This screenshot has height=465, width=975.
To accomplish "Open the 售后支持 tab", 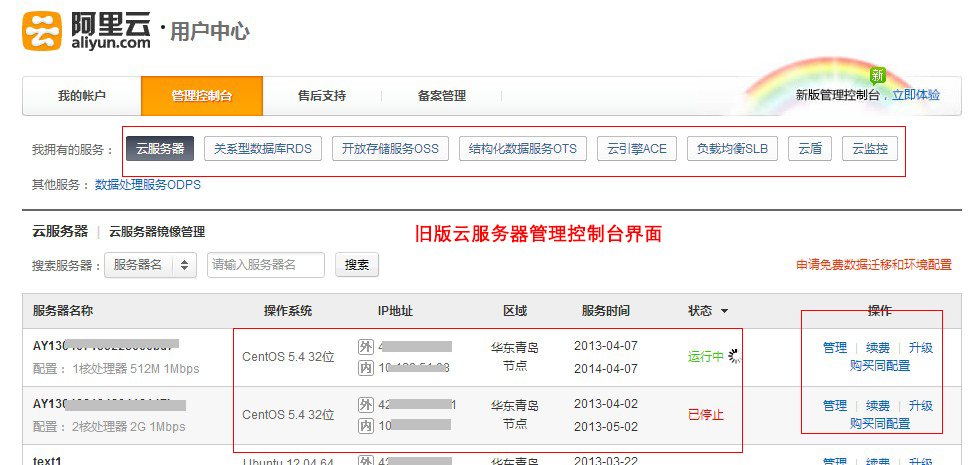I will click(321, 96).
